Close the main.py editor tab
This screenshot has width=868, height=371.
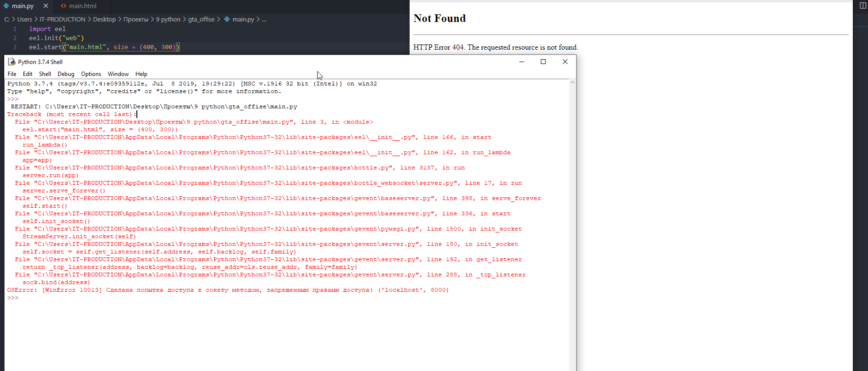[46, 6]
